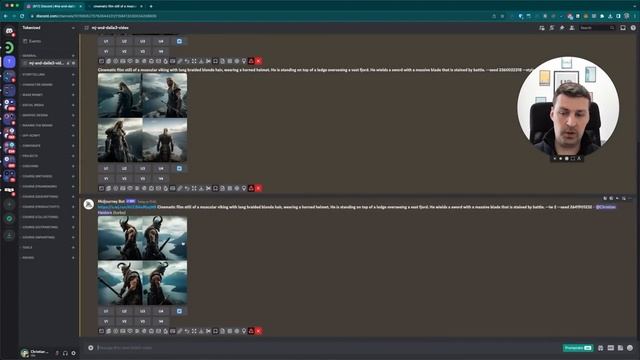Click V4 under horned-helmet viking grid
Screen dimensions: 640x360
(x=161, y=321)
